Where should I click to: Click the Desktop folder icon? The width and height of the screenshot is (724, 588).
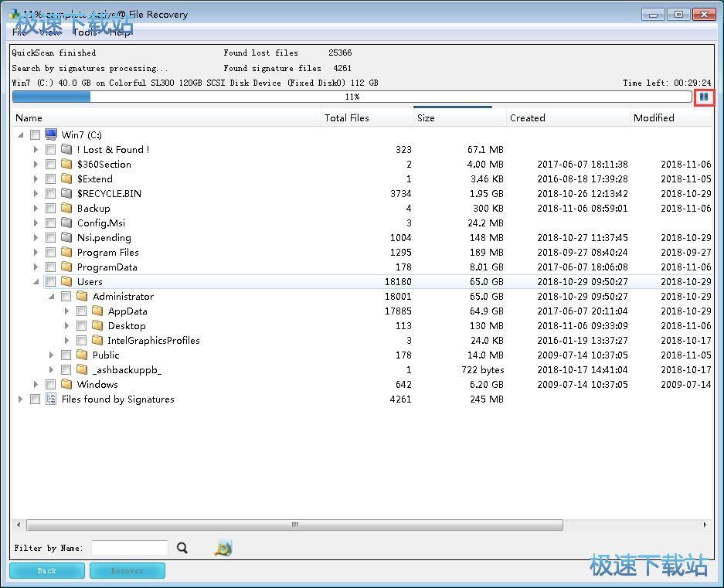click(x=97, y=326)
